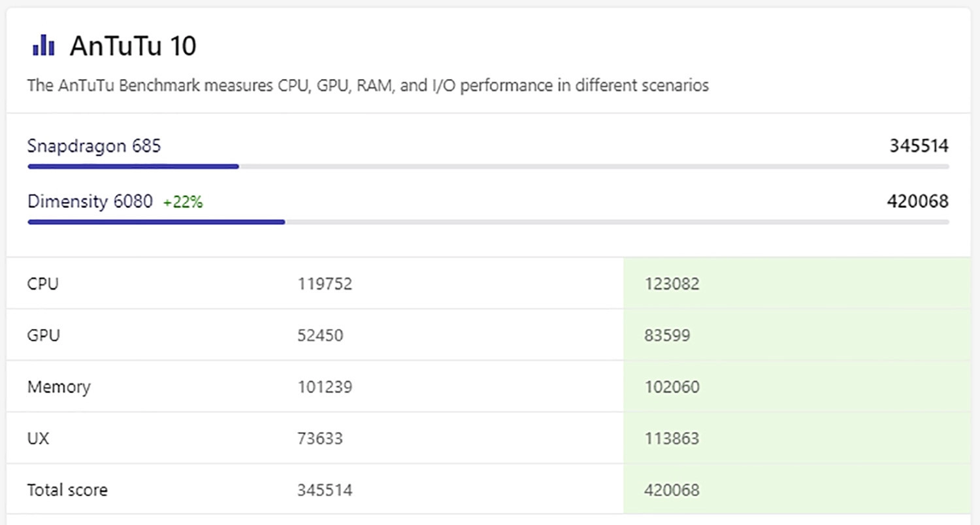Click the UX value 113863
The image size is (980, 525).
[672, 438]
